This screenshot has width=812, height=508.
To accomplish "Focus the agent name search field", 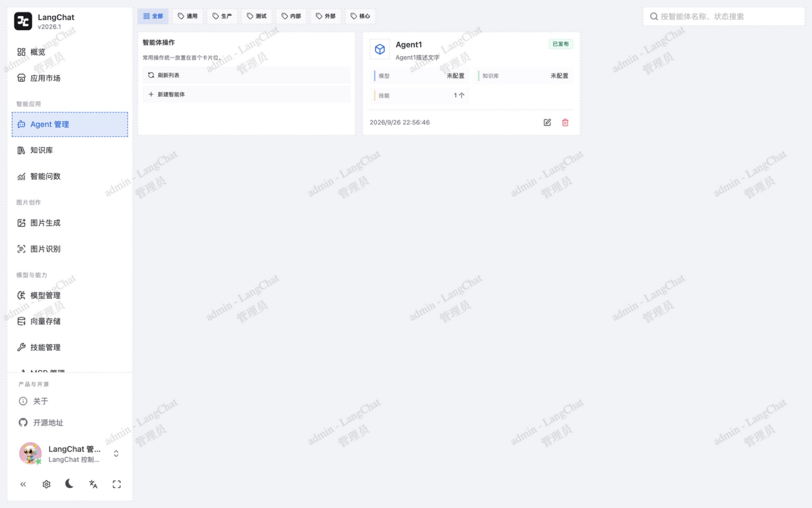I will 724,16.
